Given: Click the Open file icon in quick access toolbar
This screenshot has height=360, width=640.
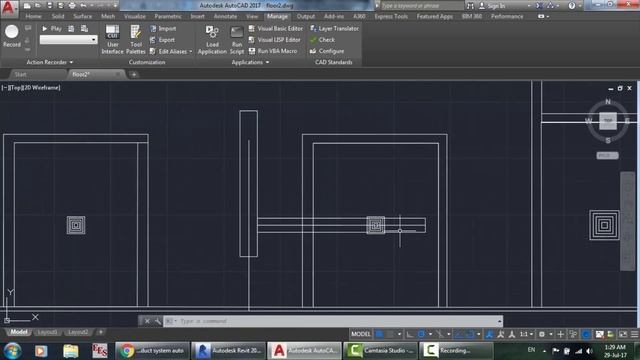Looking at the screenshot, I should 38,6.
